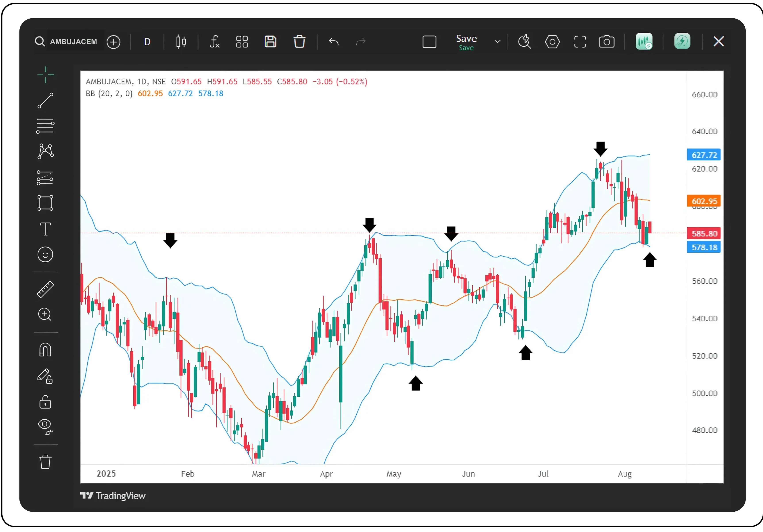Visit the TradingView logo link
The image size is (763, 532).
[x=113, y=496]
